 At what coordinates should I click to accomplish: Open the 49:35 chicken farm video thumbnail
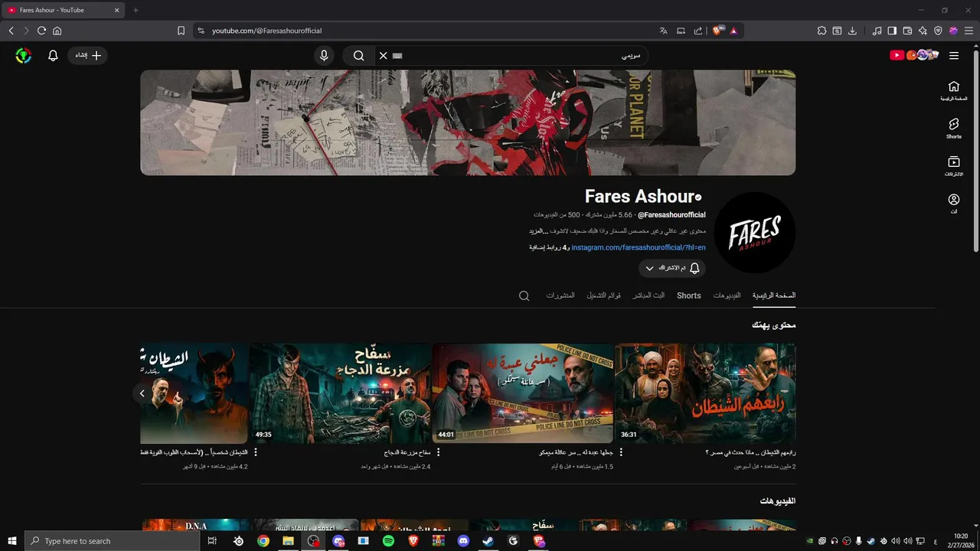point(340,393)
